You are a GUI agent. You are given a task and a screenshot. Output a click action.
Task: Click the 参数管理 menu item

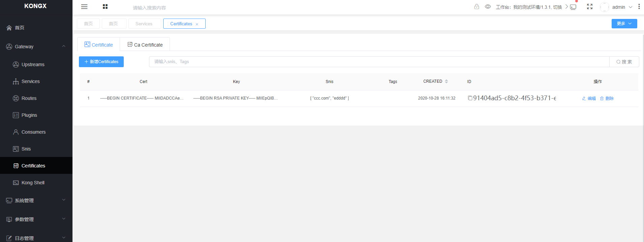[36, 219]
